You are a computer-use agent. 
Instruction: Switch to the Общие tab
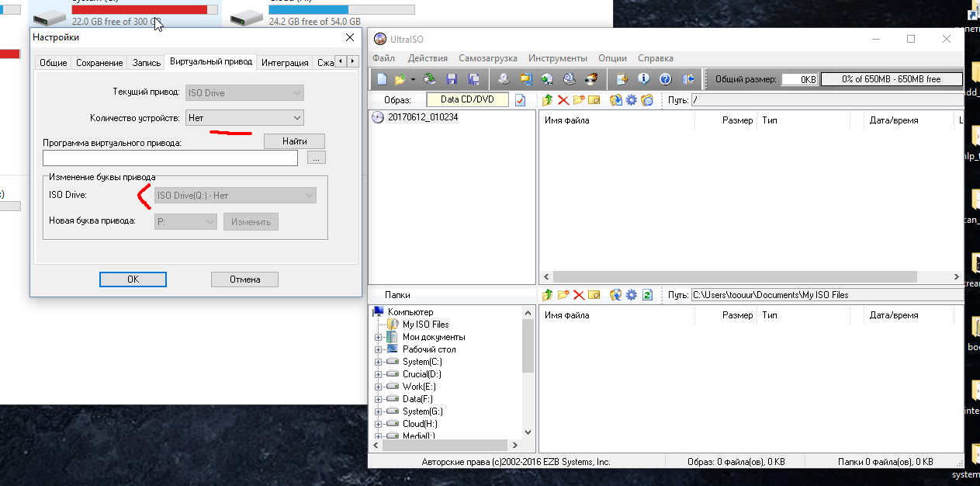[54, 63]
